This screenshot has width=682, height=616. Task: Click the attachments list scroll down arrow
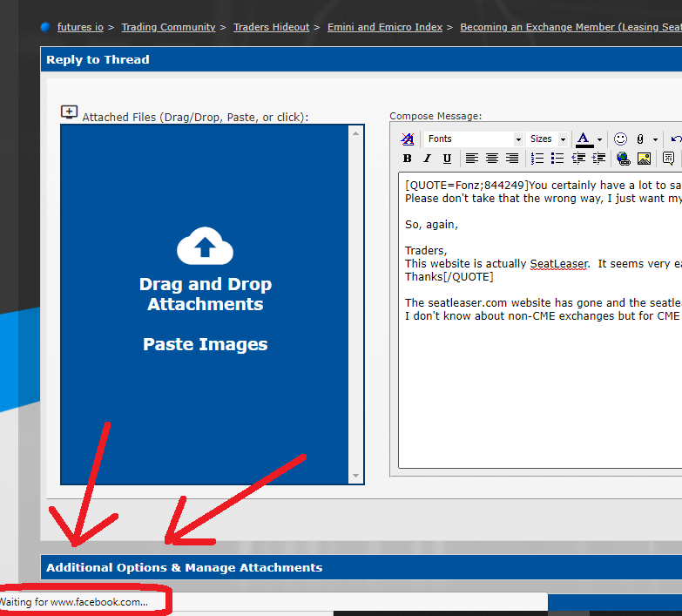point(355,476)
